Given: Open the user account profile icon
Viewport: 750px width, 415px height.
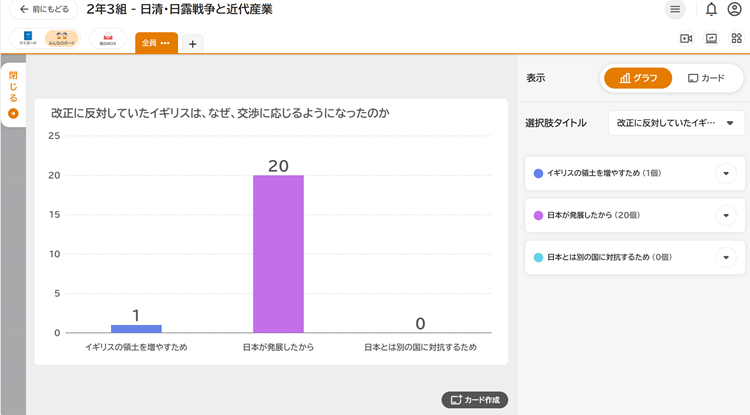Looking at the screenshot, I should [735, 9].
